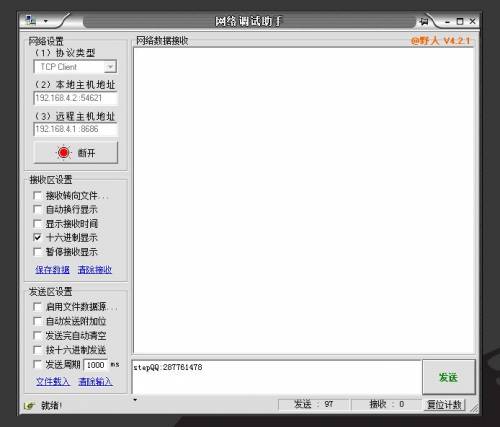Click the remote host address field
500x427 pixels.
tap(75, 129)
